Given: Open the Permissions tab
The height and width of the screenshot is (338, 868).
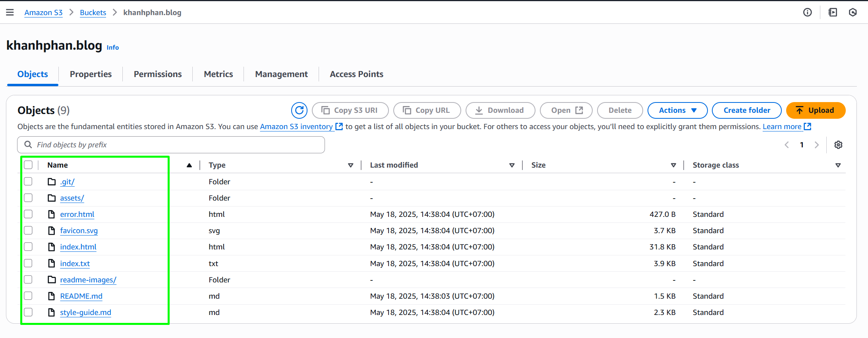Looking at the screenshot, I should [158, 74].
